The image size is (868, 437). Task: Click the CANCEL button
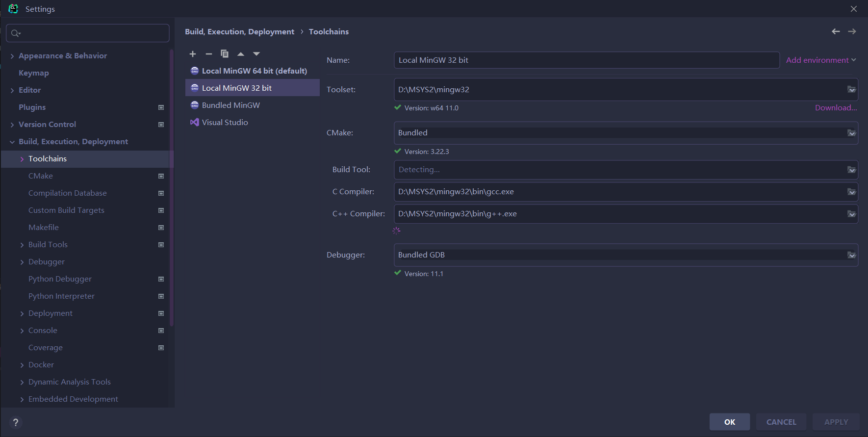[x=781, y=422]
